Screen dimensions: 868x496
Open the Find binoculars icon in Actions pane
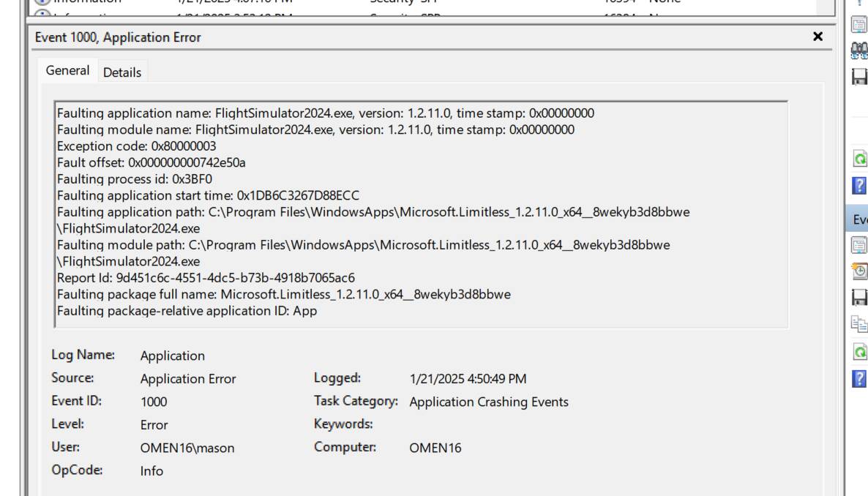(x=859, y=50)
